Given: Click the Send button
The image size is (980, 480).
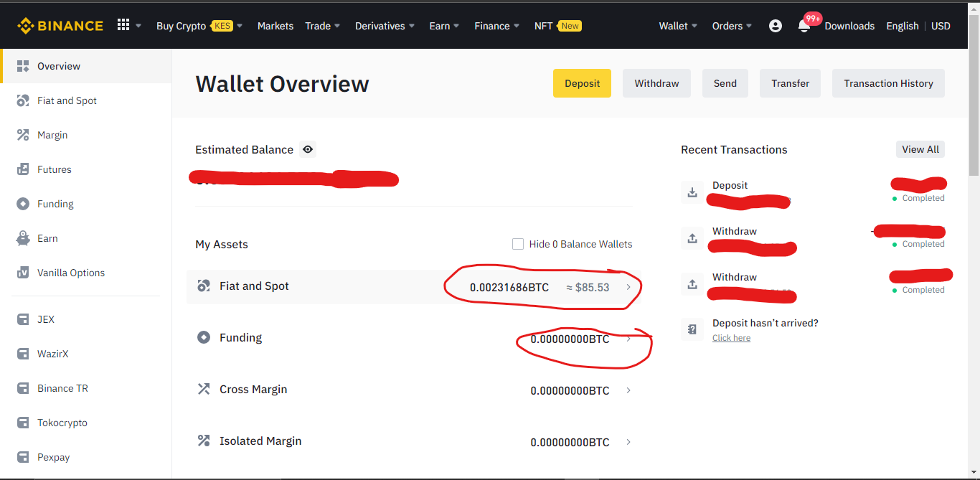Looking at the screenshot, I should 725,83.
